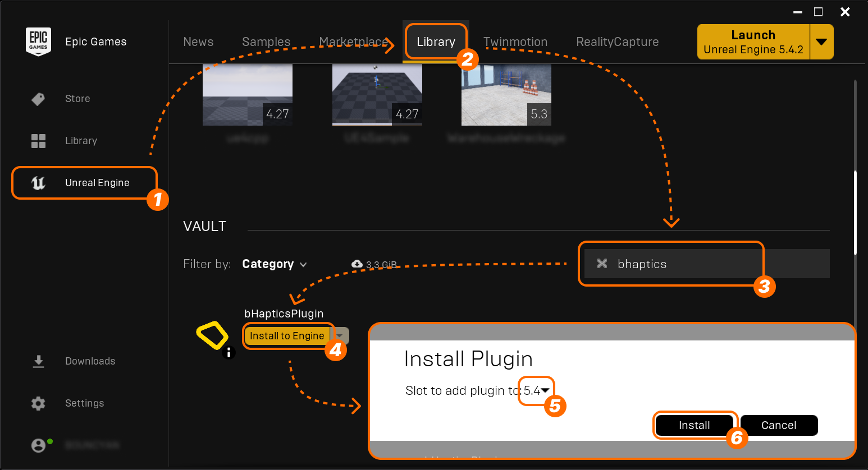
Task: Switch to the Samples tab
Action: point(266,42)
